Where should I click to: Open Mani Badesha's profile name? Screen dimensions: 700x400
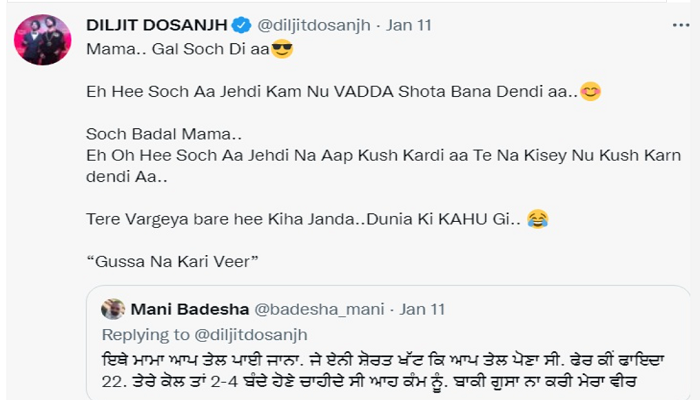point(190,309)
